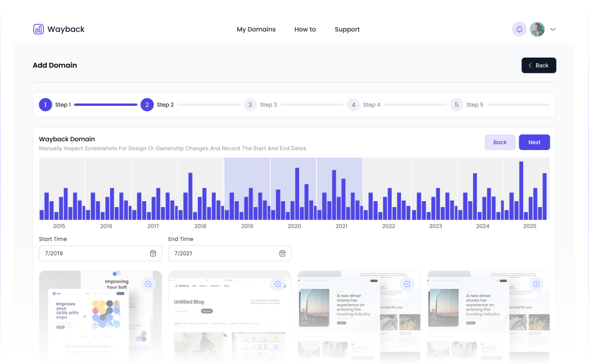Zoom into the Untitled Blog screenshot
The image size is (589, 364).
click(278, 284)
